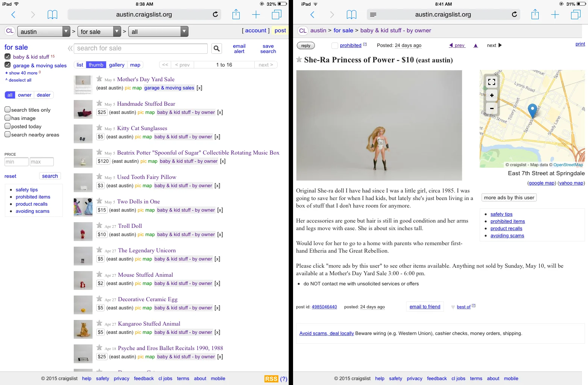
Task: Add new tab in left Safari window
Action: coord(256,15)
